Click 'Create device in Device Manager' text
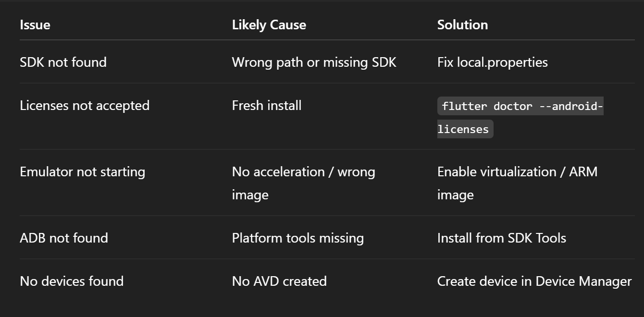Viewport: 644px width, 317px height. pyautogui.click(x=534, y=281)
